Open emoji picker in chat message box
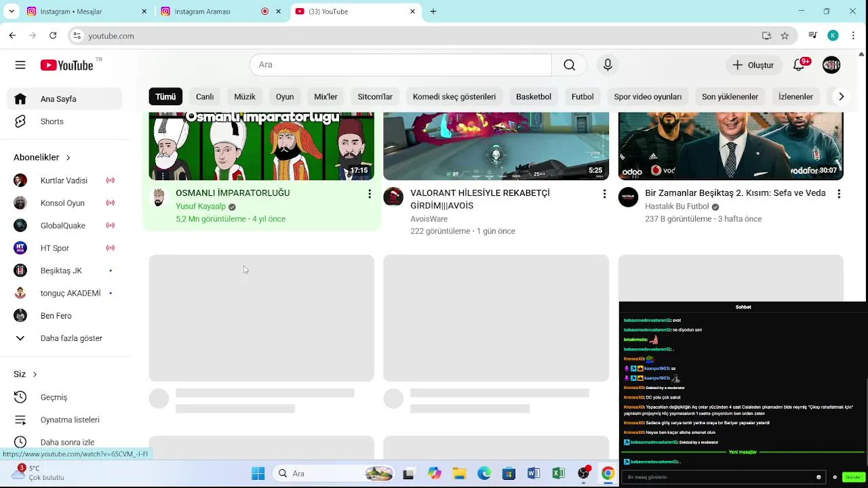This screenshot has width=868, height=488. click(818, 477)
